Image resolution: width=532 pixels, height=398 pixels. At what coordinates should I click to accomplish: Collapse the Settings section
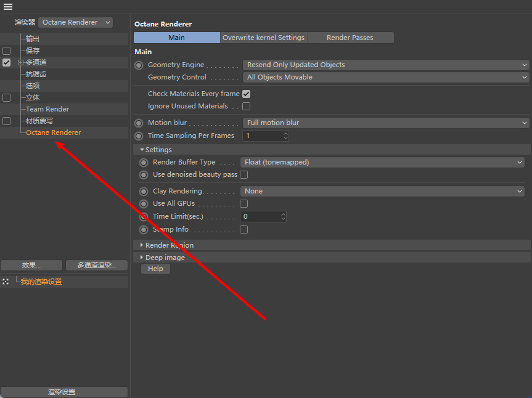click(x=142, y=150)
